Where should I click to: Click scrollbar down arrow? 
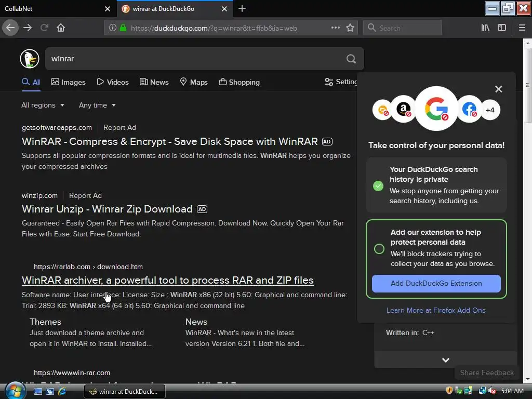[x=527, y=379]
